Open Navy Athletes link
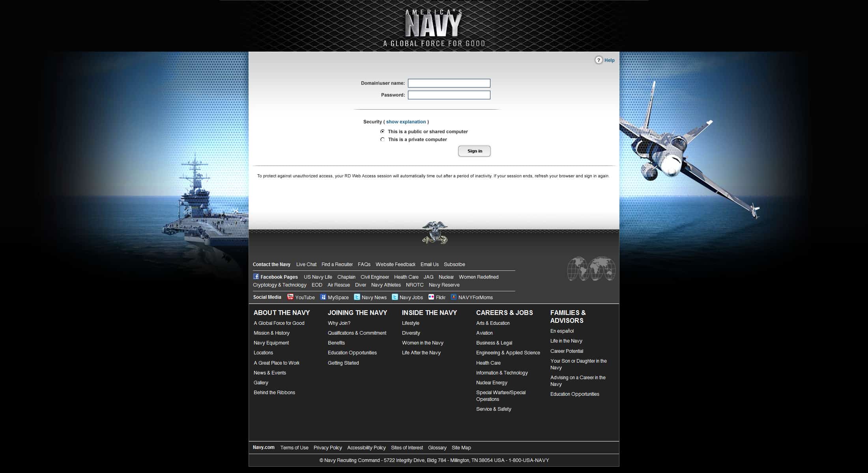Screen dimensions: 868x473 pyautogui.click(x=386, y=285)
